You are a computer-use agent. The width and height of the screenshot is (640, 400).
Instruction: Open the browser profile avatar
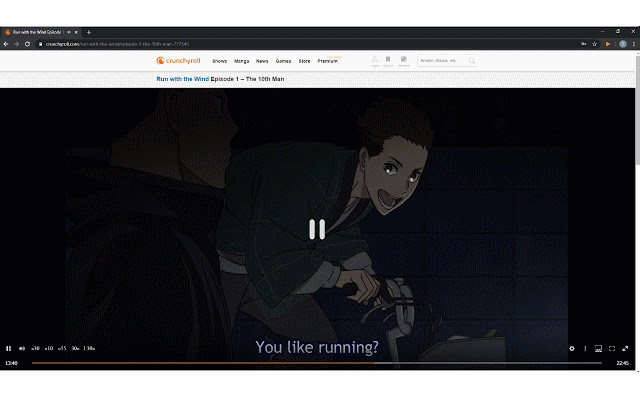point(622,44)
